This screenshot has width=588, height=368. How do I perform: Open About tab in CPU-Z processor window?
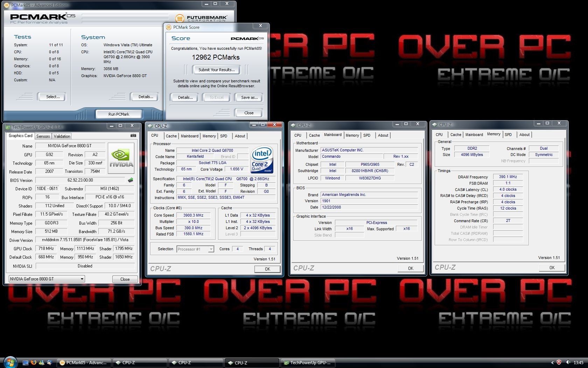240,136
